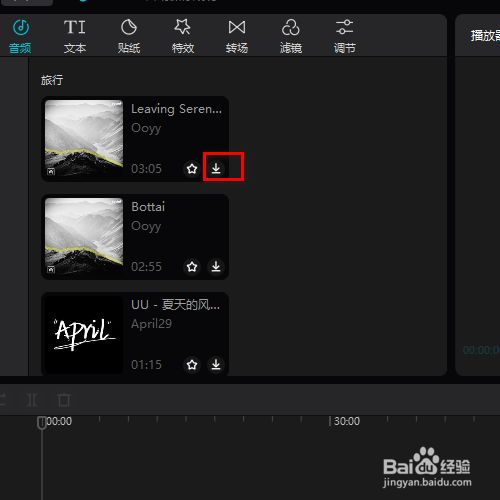Screen dimensions: 500x500
Task: Preview the April cover art thumbnail
Action: [84, 334]
